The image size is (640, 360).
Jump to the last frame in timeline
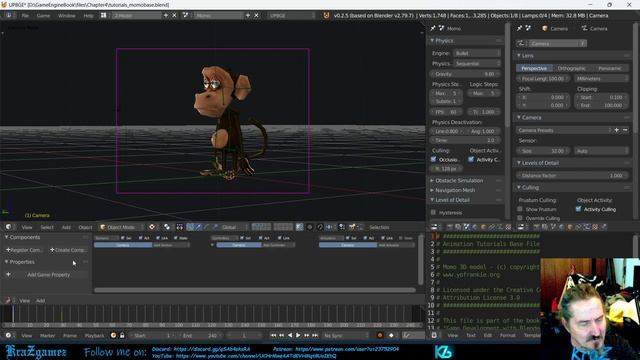pos(315,335)
